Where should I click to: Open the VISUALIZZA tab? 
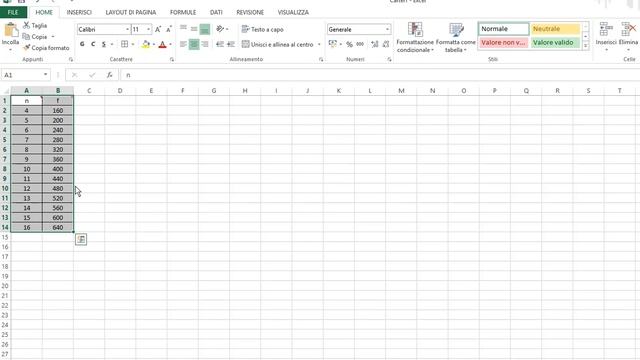(x=293, y=12)
